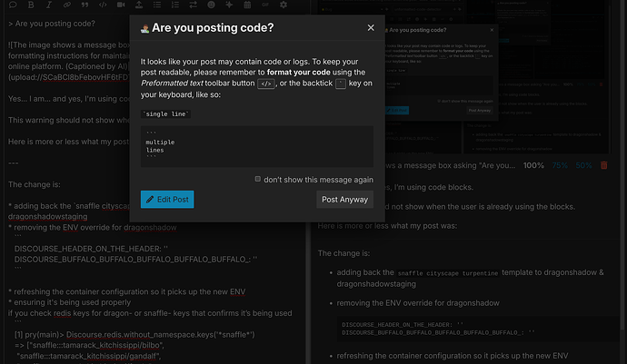Image resolution: width=627 pixels, height=364 pixels.
Task: Check 'don't show this message again'
Action: (x=258, y=179)
